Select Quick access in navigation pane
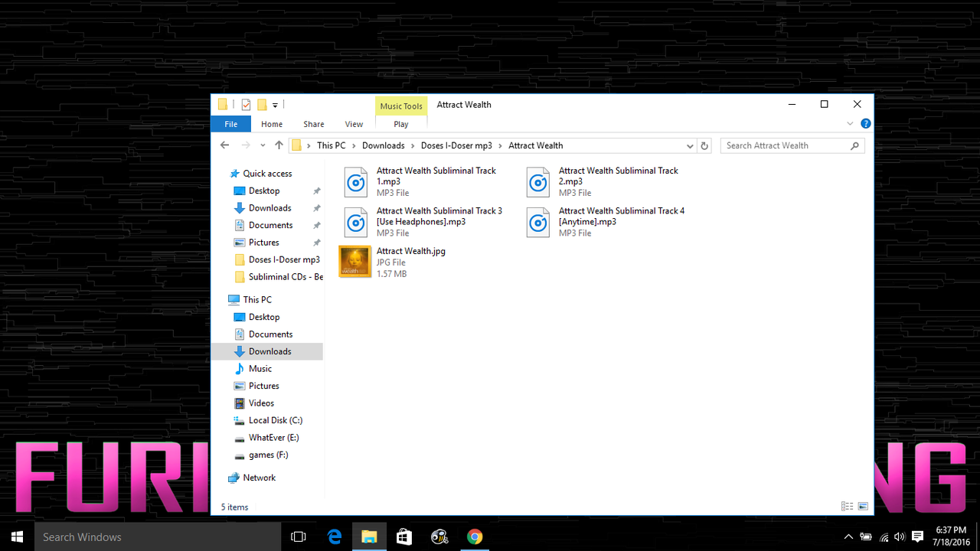The width and height of the screenshot is (980, 551). [267, 174]
